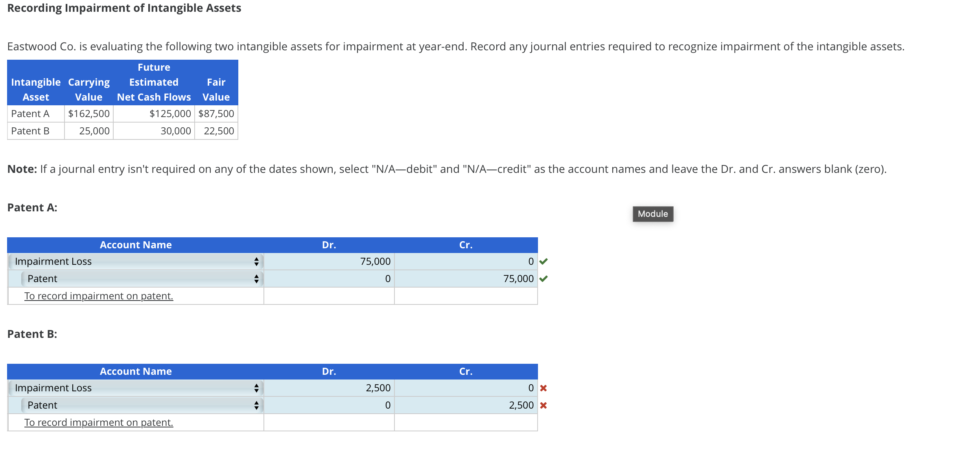Open Patent B Impairment Loss account dropdown
This screenshot has width=980, height=451.
click(136, 388)
